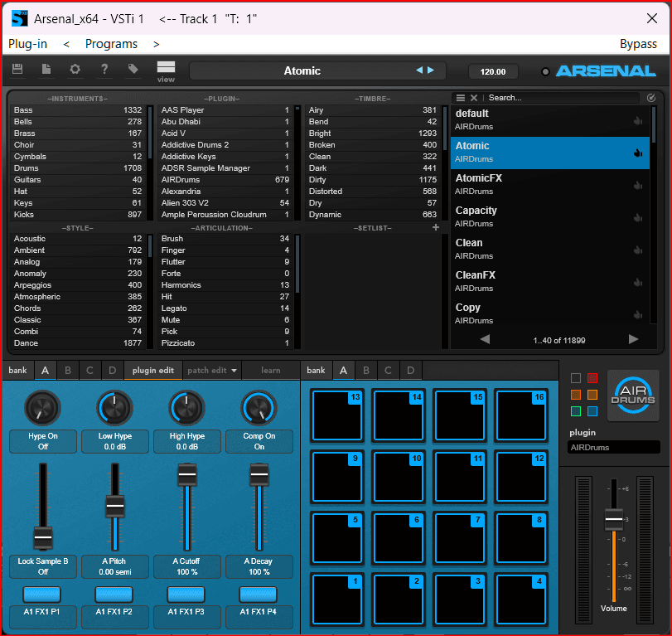This screenshot has height=636, width=672.
Task: Clear the search with the X icon
Action: (x=474, y=98)
